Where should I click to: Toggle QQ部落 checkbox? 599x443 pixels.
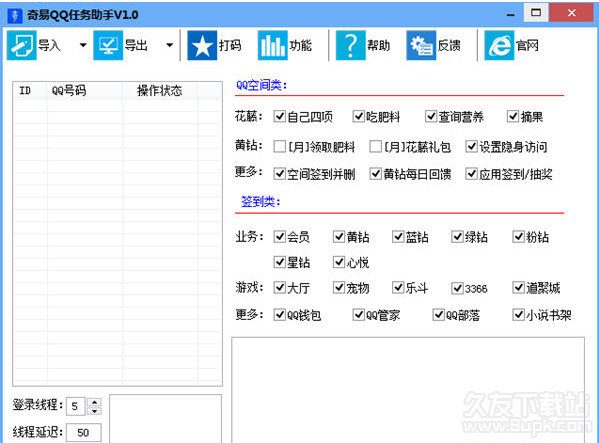438,315
